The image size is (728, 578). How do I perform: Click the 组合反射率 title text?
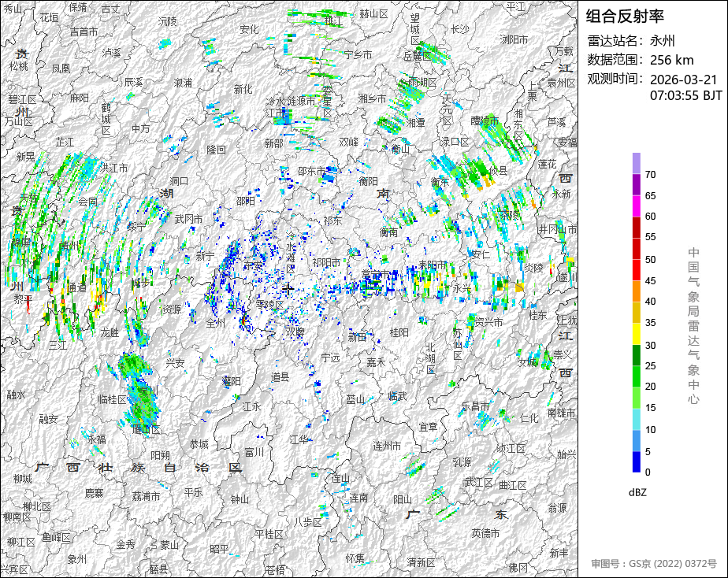click(625, 17)
